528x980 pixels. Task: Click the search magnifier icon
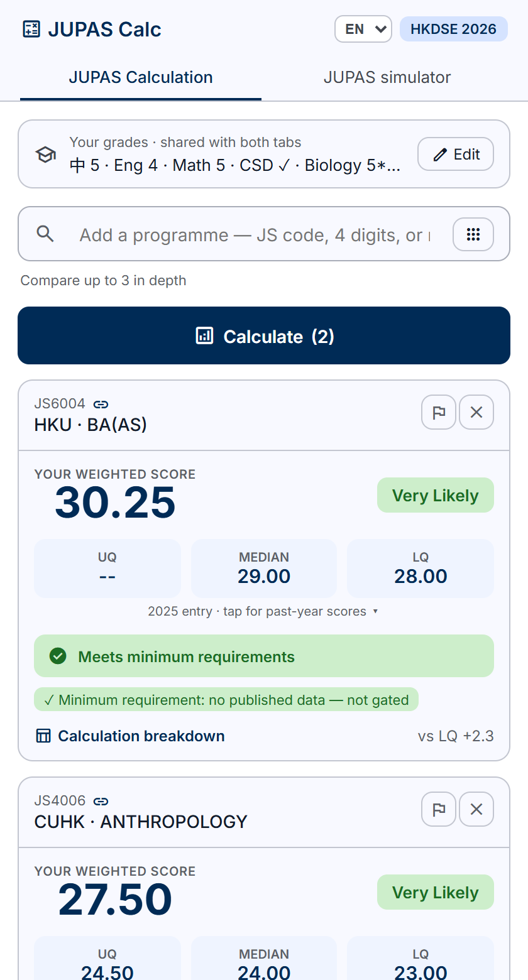pos(45,234)
